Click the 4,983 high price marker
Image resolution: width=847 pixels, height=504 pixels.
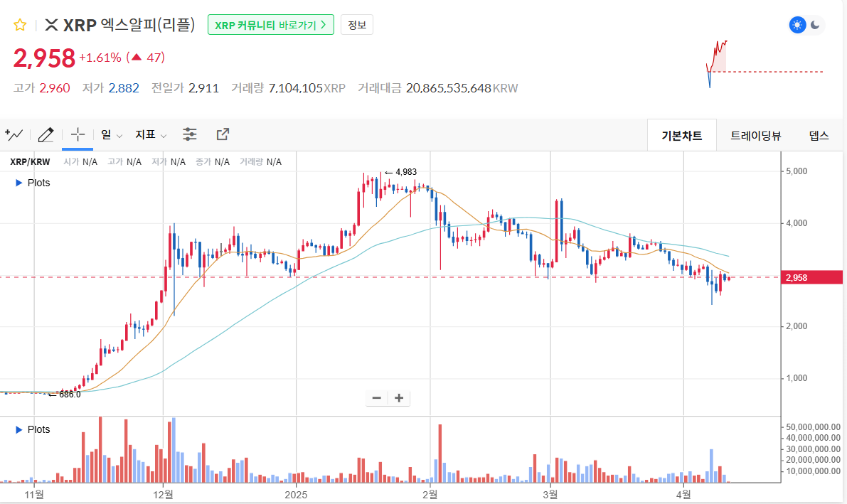[401, 172]
